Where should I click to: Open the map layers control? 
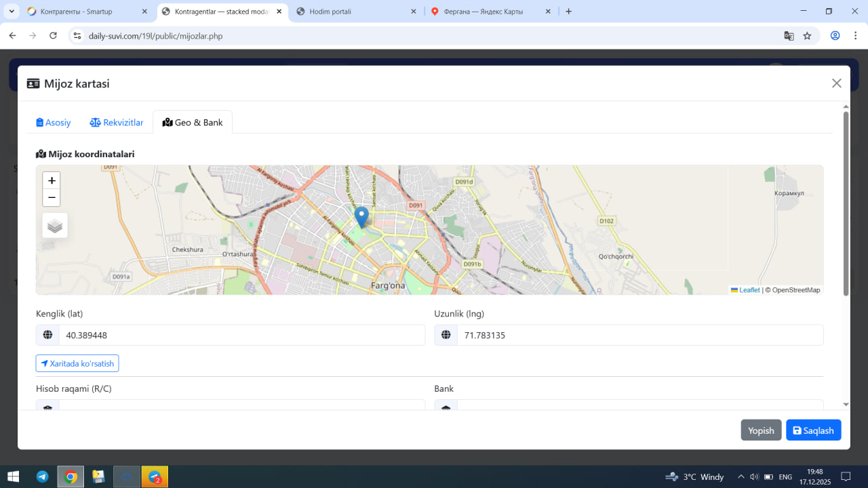point(55,226)
